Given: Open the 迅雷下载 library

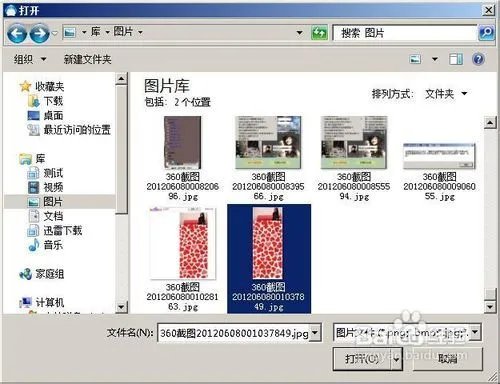Looking at the screenshot, I should tap(55, 230).
